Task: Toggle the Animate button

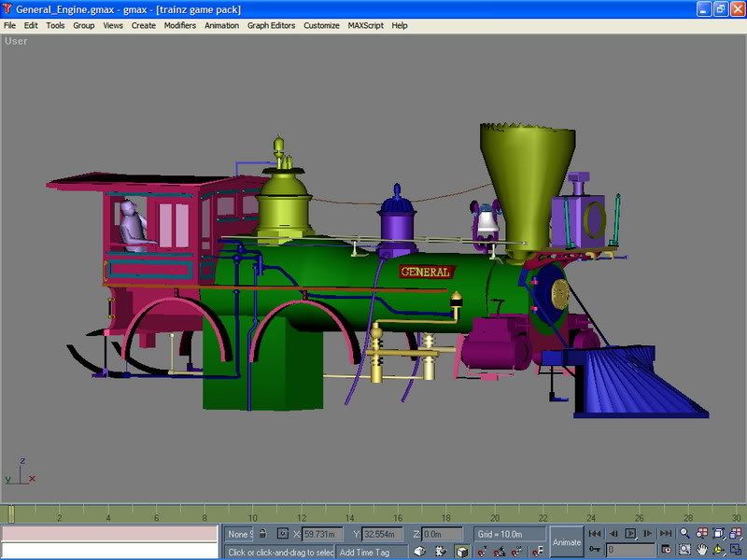Action: 567,542
